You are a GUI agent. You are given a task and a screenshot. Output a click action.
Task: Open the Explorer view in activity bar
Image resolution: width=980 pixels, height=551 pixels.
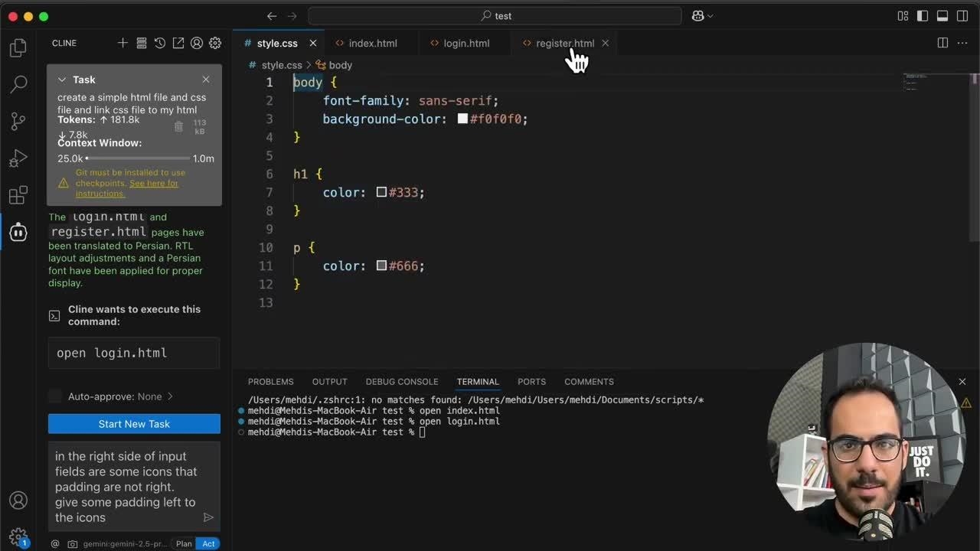[x=18, y=48]
